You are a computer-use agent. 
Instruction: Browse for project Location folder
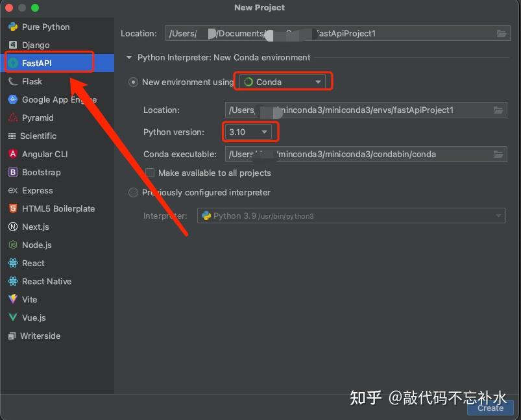click(502, 33)
